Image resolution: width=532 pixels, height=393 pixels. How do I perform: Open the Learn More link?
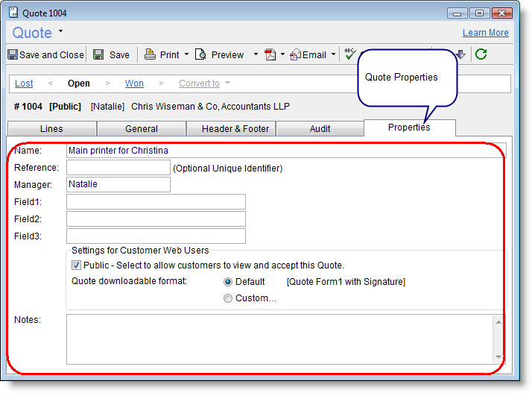click(x=485, y=33)
